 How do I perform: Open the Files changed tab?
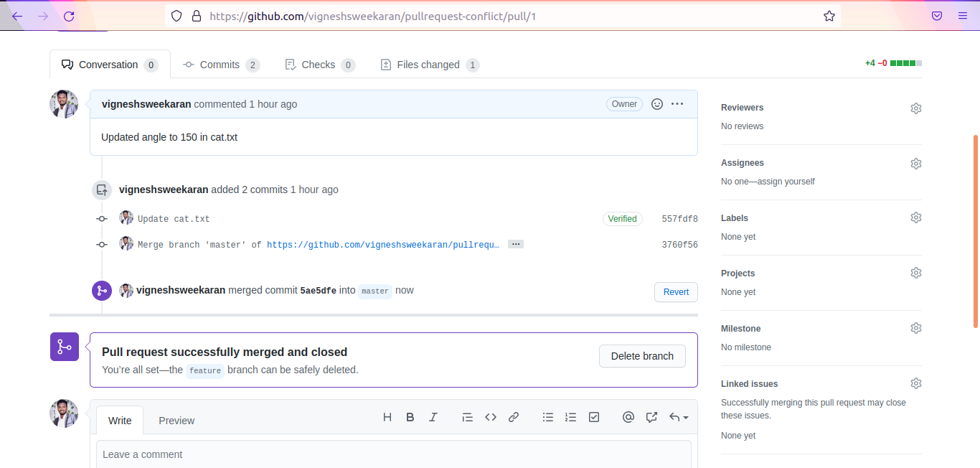pyautogui.click(x=429, y=65)
